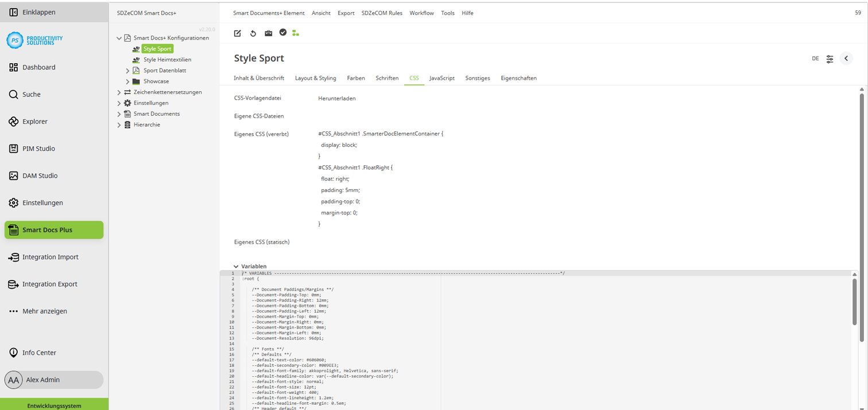Image resolution: width=868 pixels, height=410 pixels.
Task: Click the Herunterladen link
Action: click(x=337, y=99)
